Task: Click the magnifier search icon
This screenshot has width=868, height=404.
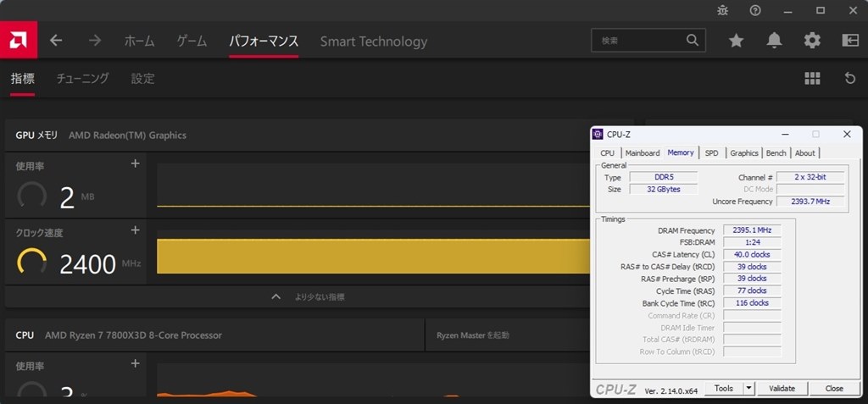Action: [x=692, y=40]
